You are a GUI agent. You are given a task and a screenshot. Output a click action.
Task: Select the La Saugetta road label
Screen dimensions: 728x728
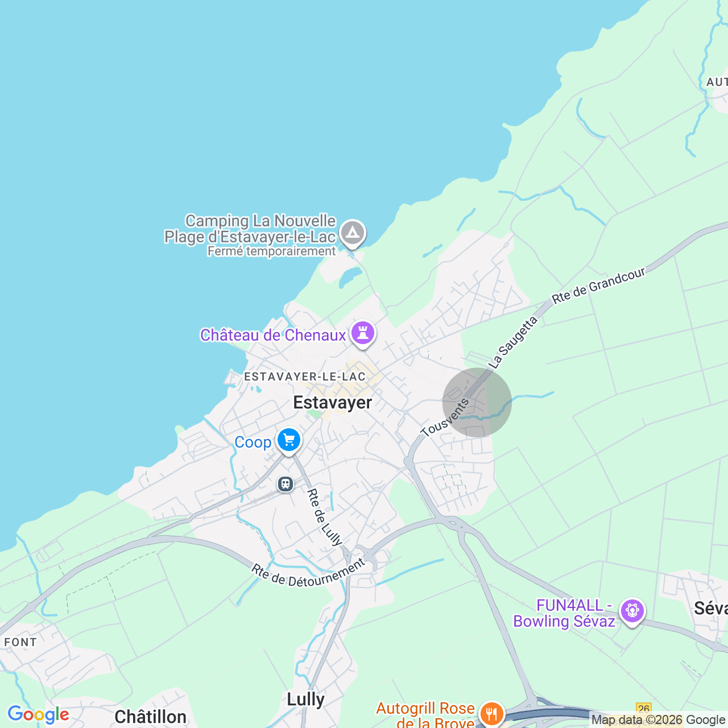point(513,343)
